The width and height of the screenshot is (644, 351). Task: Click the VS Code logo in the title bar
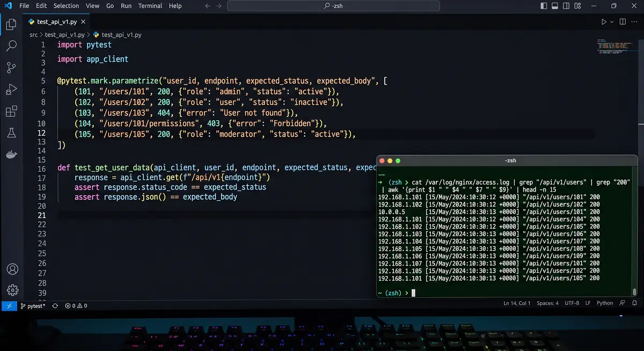click(x=8, y=6)
